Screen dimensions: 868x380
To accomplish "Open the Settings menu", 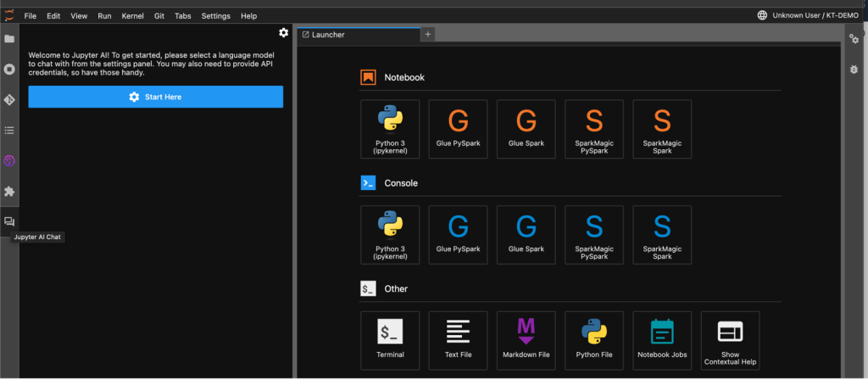I will pyautogui.click(x=216, y=16).
